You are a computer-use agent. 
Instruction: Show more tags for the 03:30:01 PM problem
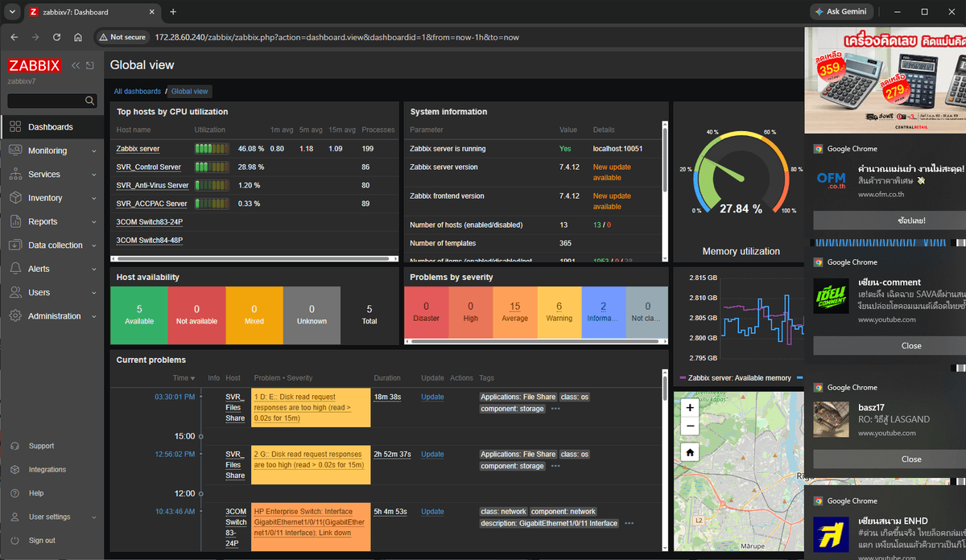[x=555, y=409]
